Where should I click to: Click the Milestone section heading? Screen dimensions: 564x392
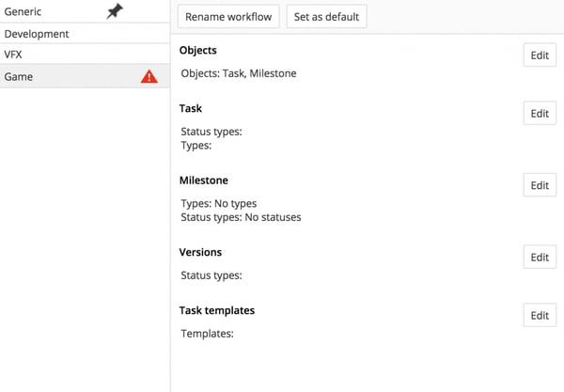click(x=203, y=180)
